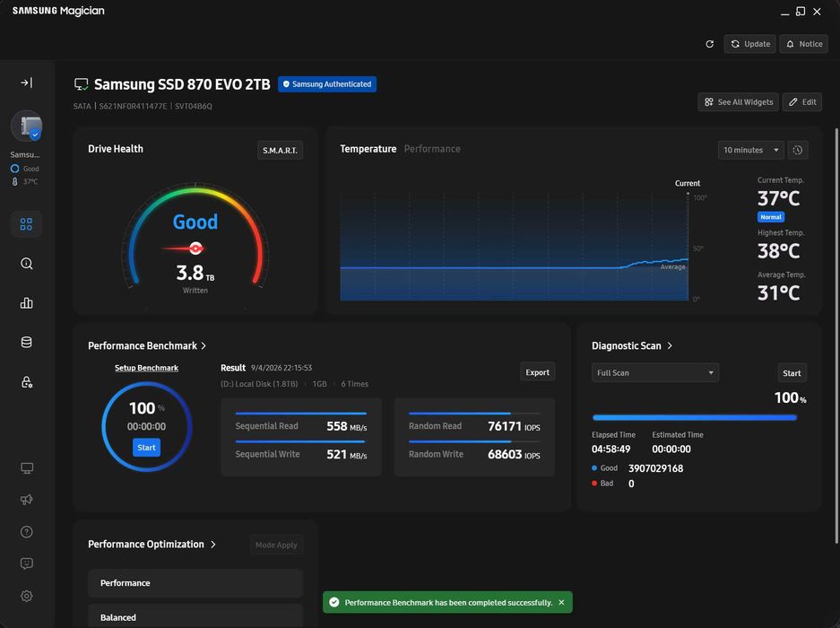Open the database cylinder icon in sidebar

26,342
